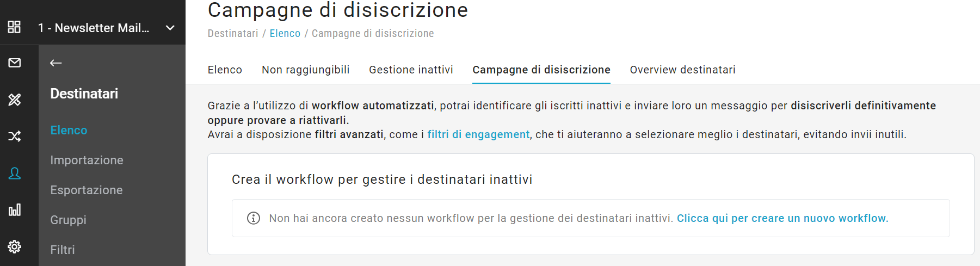
Task: Open Gruppi in the sidebar menu
Action: [68, 220]
